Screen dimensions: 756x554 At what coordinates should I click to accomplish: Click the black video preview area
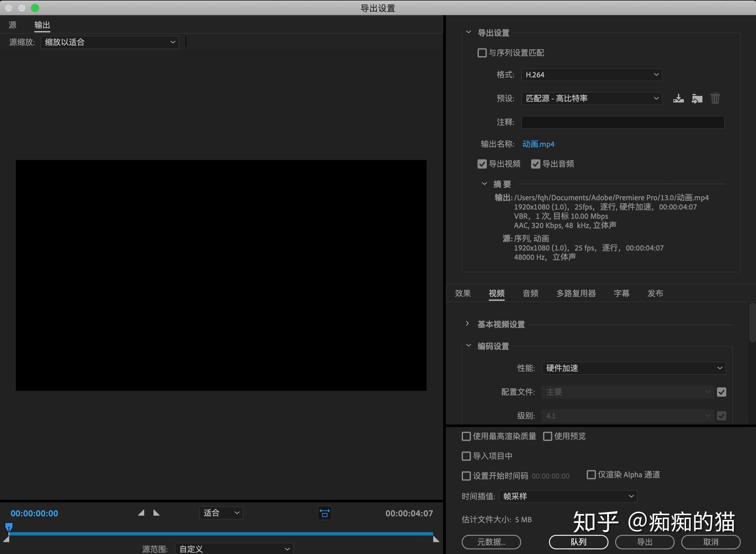click(x=221, y=275)
